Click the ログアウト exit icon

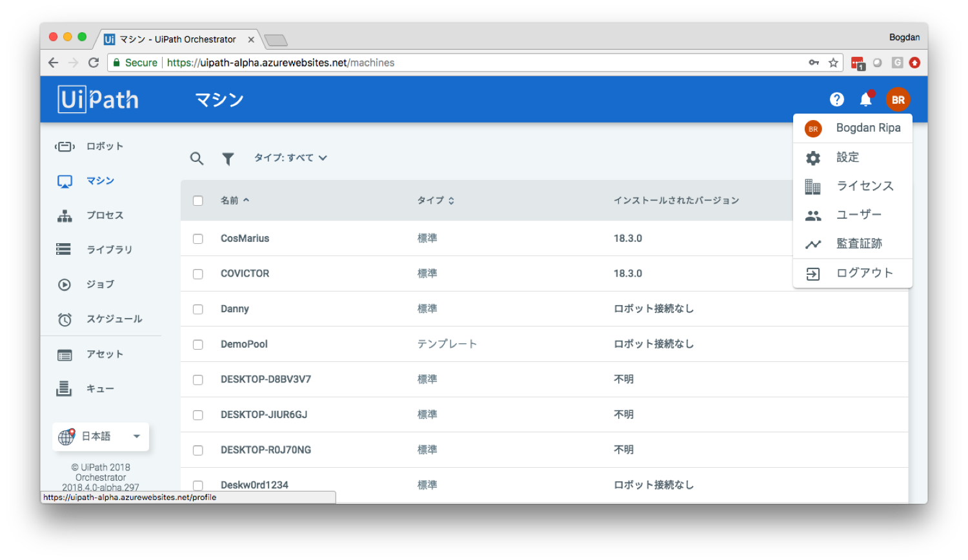pyautogui.click(x=813, y=274)
